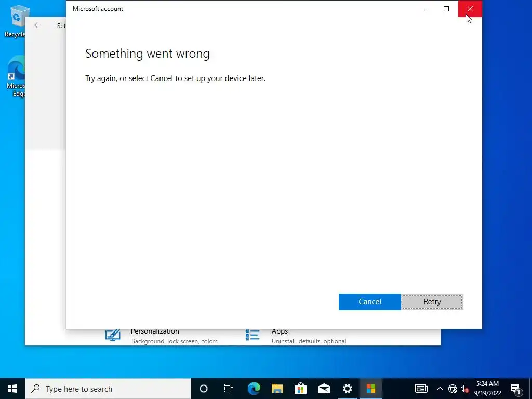The height and width of the screenshot is (399, 532).
Task: Open the Mail app from the taskbar
Action: coord(324,389)
